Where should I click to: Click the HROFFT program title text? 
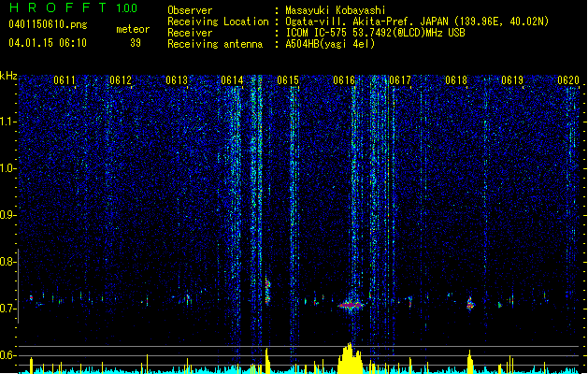[x=58, y=7]
